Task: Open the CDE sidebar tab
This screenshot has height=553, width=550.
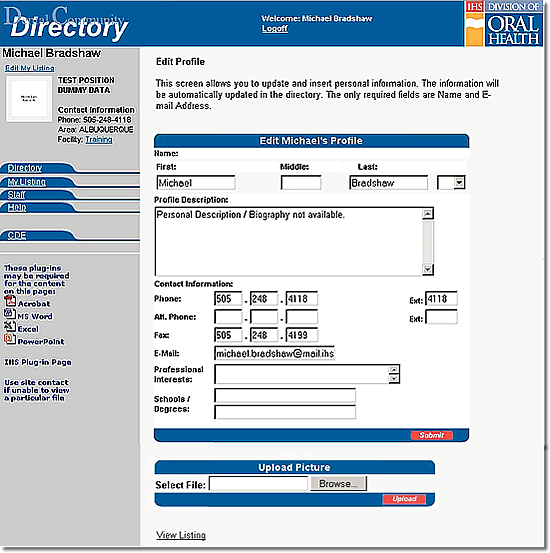Action: [x=17, y=235]
